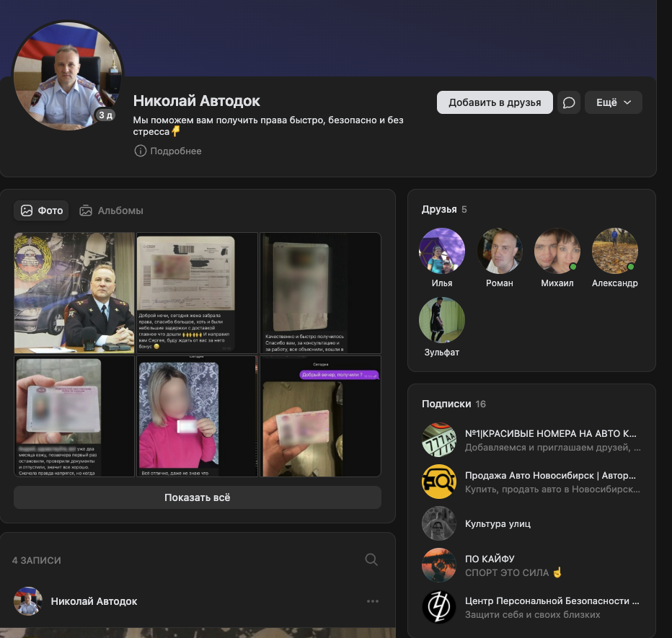Click Добавить в друзья button

(495, 102)
